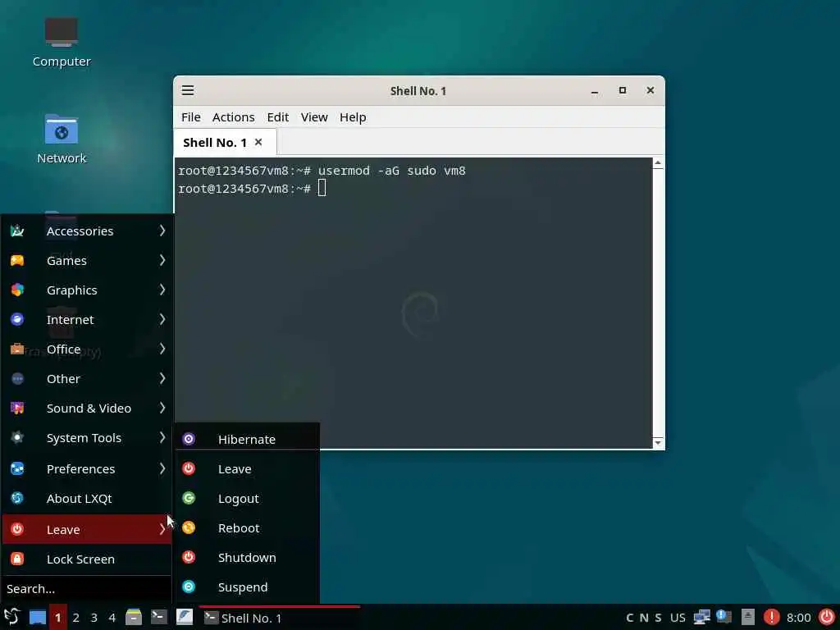
Task: Click the terminal scrollbar up arrow
Action: (x=658, y=163)
